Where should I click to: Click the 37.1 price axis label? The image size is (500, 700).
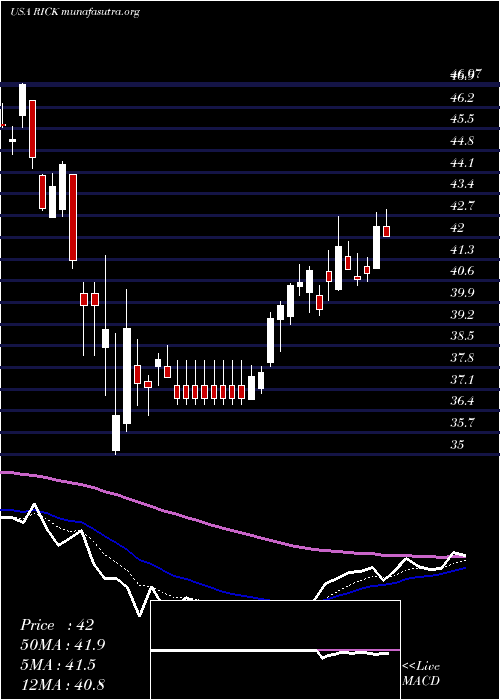click(462, 380)
